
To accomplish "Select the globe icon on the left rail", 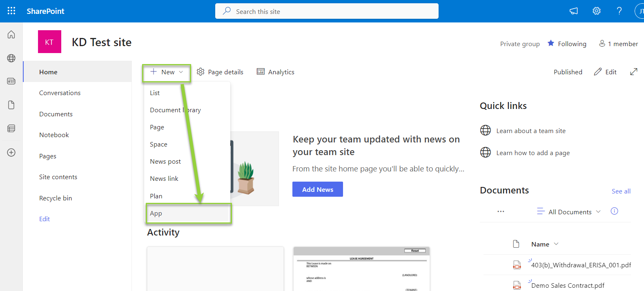I will 11,58.
